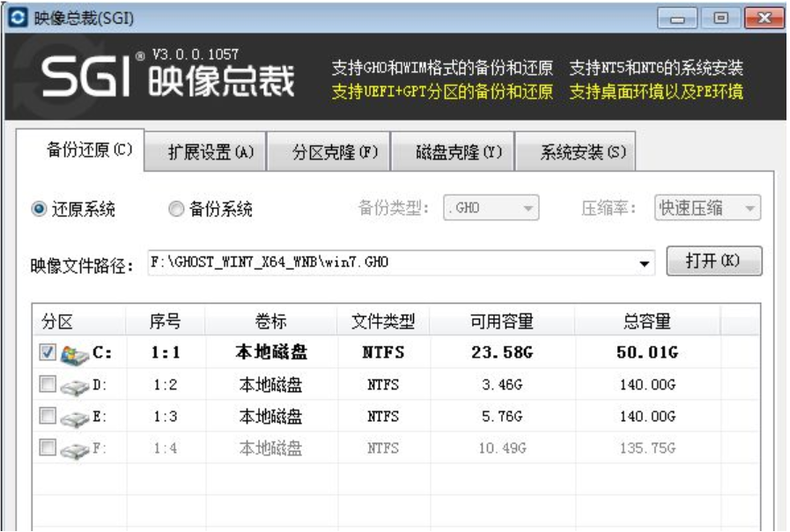Click the D: drive disk icon
790x532 pixels.
click(x=75, y=385)
